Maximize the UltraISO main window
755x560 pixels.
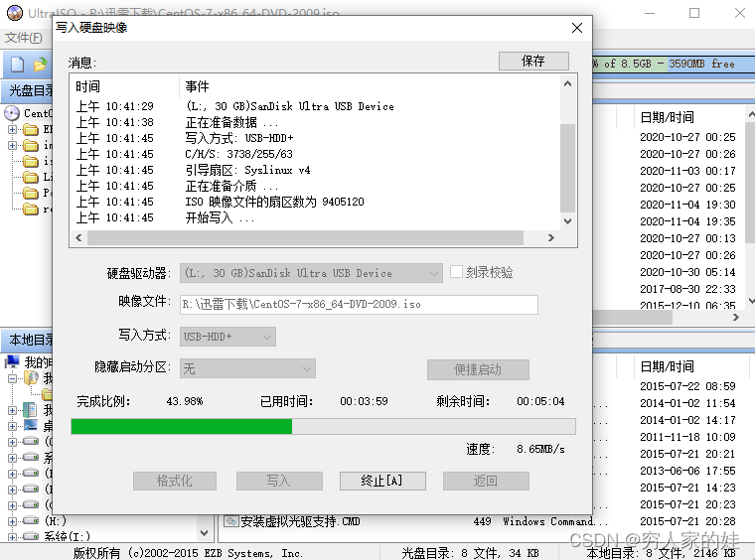click(x=694, y=13)
